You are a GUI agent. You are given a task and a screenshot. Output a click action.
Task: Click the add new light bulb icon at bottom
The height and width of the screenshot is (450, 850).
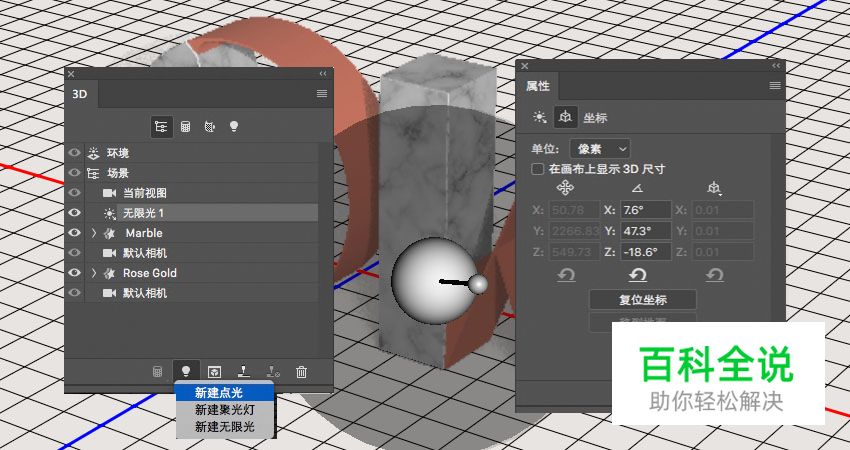click(184, 371)
